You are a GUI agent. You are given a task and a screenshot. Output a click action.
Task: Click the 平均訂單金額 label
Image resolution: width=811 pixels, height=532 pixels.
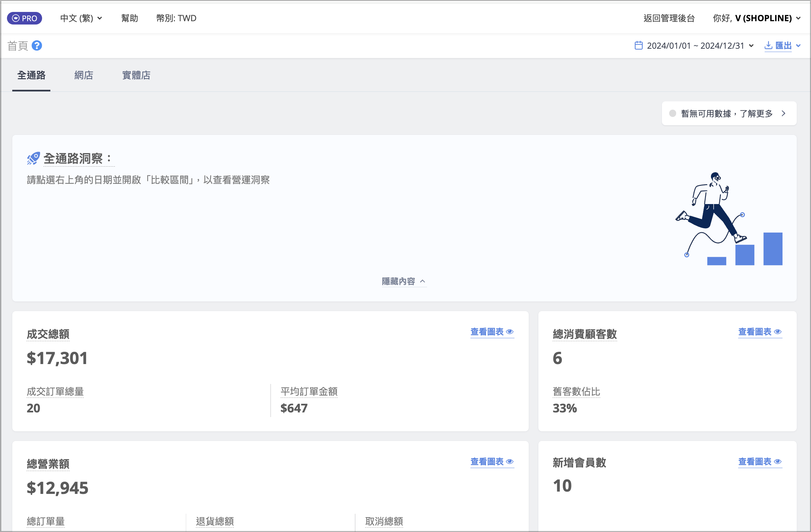pyautogui.click(x=309, y=391)
